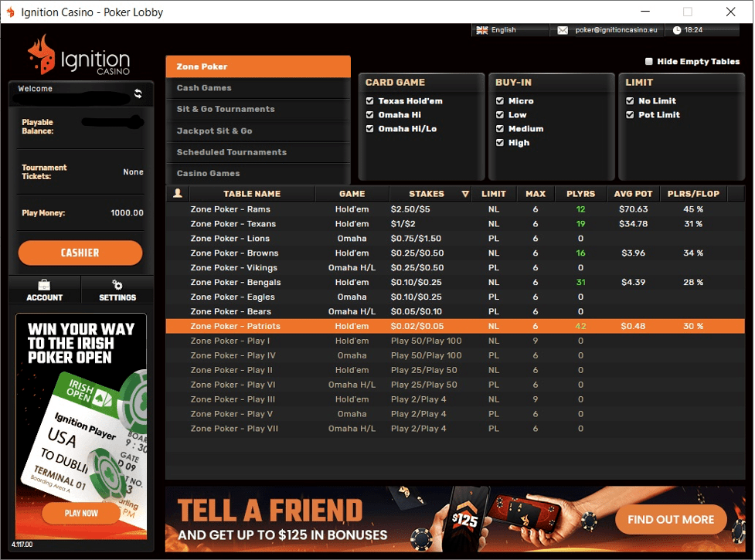Click the Play Money 1000.00 value

point(127,212)
